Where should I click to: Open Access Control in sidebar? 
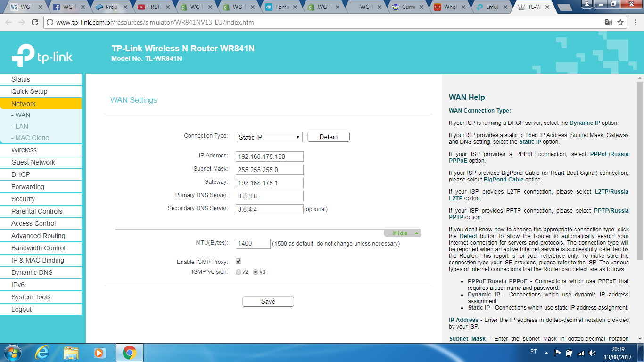[x=41, y=223]
